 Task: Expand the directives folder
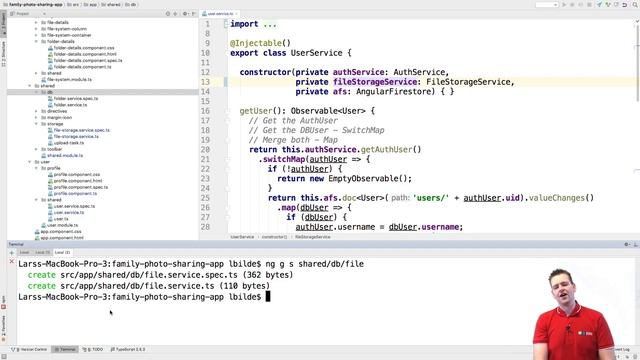point(36,111)
